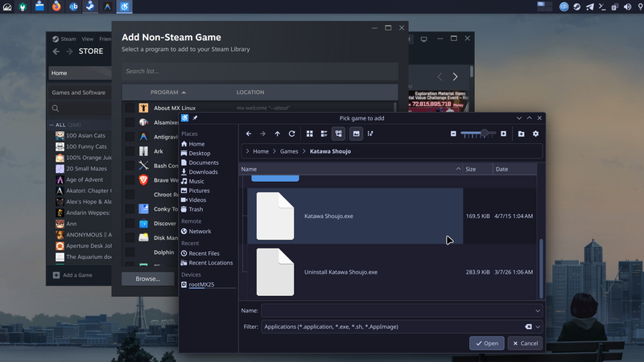This screenshot has height=362, width=644.
Task: Open View menu in Steam window
Action: coord(87,39)
